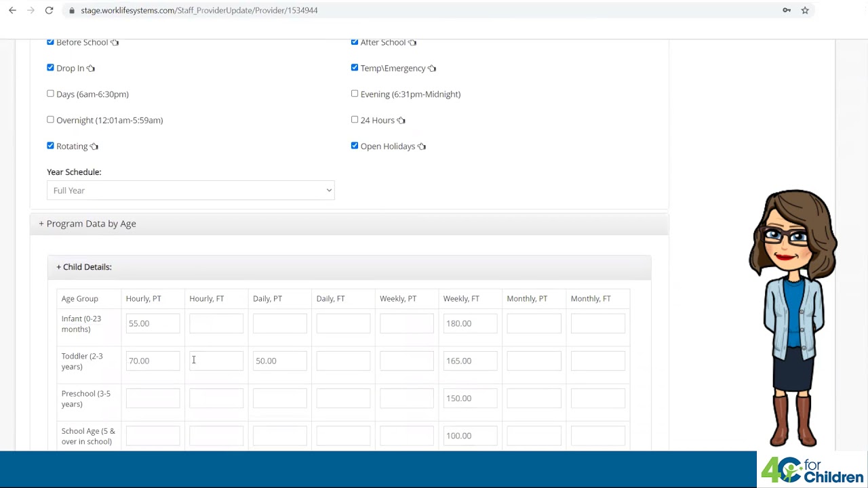Click hand icon next to After School
The height and width of the screenshot is (488, 868).
[x=412, y=42]
